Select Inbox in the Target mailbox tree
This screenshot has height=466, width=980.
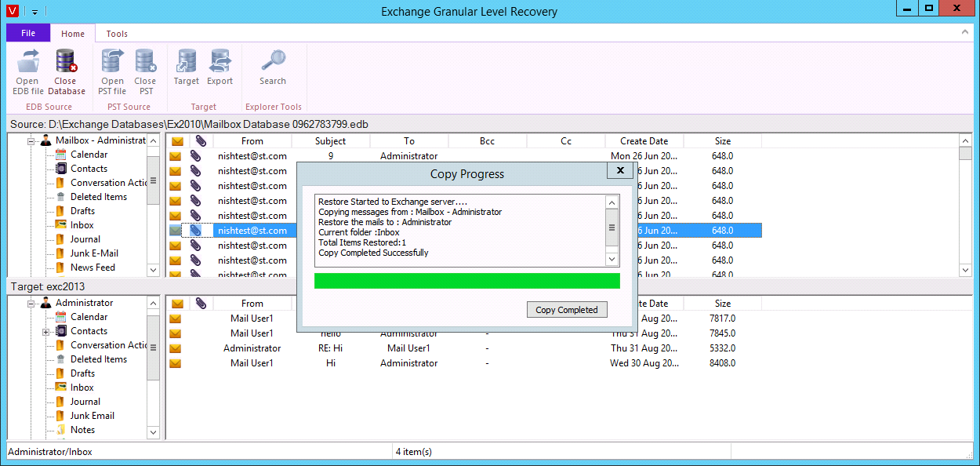click(x=82, y=388)
